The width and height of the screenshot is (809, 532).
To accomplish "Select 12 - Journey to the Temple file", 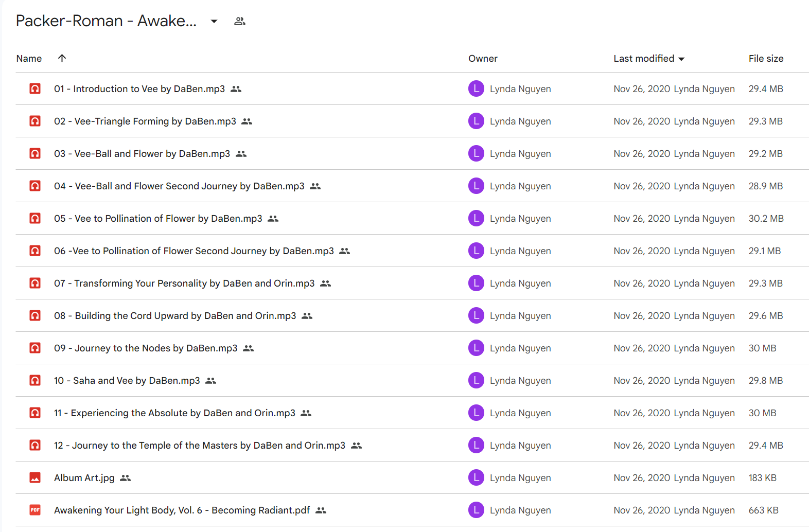I will point(200,446).
